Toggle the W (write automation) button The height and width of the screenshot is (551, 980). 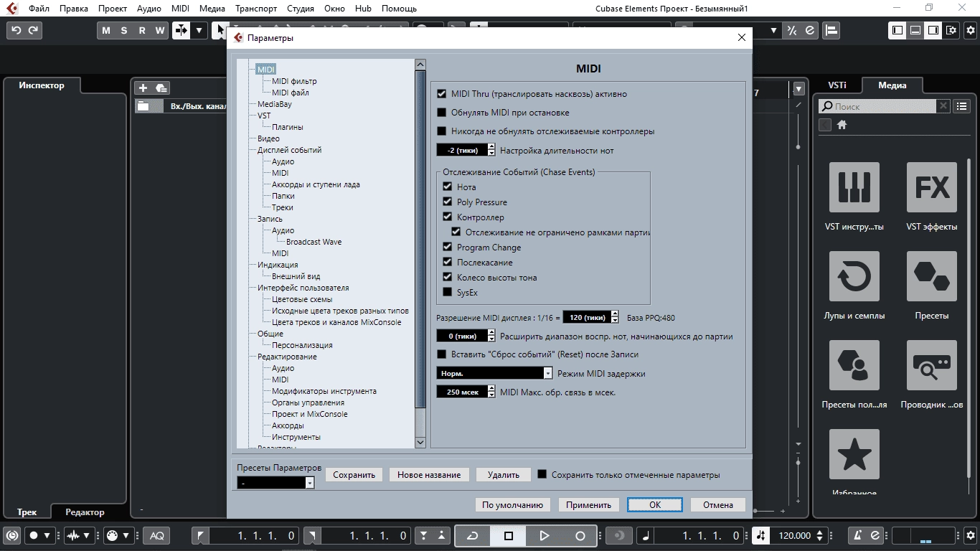pos(160,30)
